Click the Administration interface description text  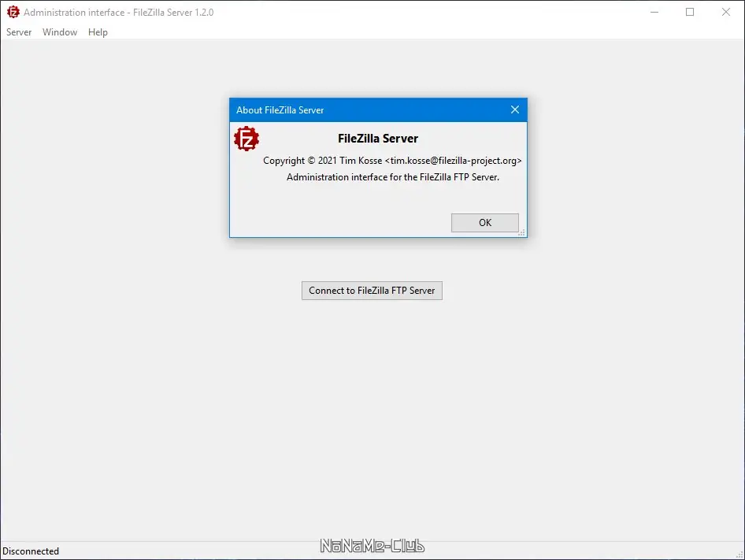point(392,177)
